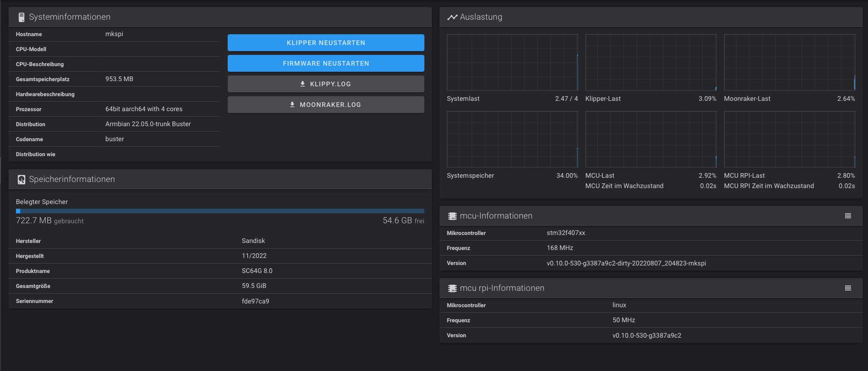
Task: Click the rpi version v0.10.0-530-g3387a9c2
Action: click(647, 335)
